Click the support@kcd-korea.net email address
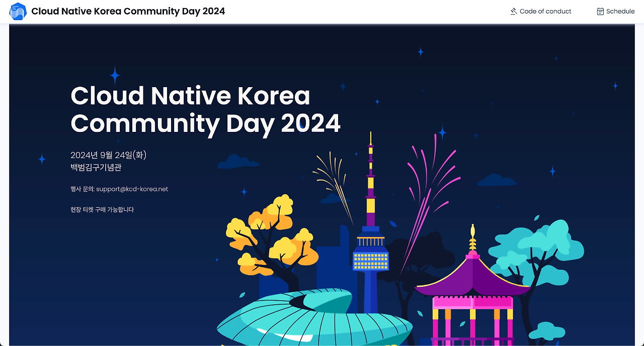The height and width of the screenshot is (346, 644). click(x=132, y=189)
